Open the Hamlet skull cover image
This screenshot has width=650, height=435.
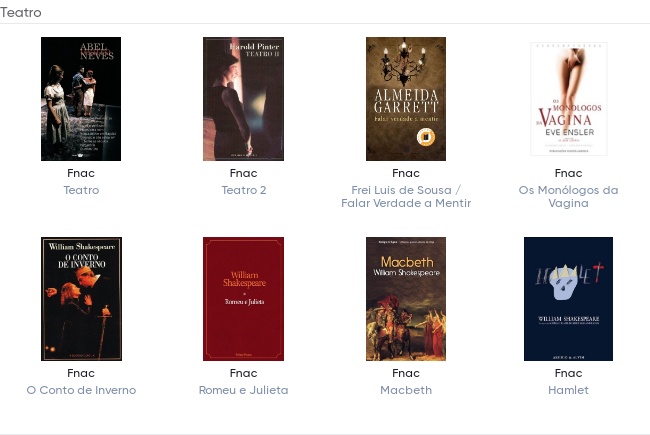click(x=568, y=299)
